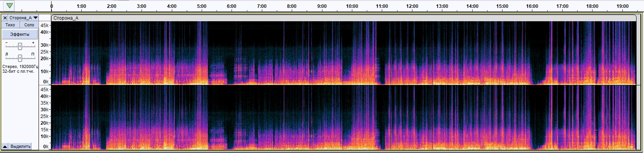The width and height of the screenshot is (644, 153).
Task: Click the 19:00 mark on the time ruler
Action: [x=622, y=6]
